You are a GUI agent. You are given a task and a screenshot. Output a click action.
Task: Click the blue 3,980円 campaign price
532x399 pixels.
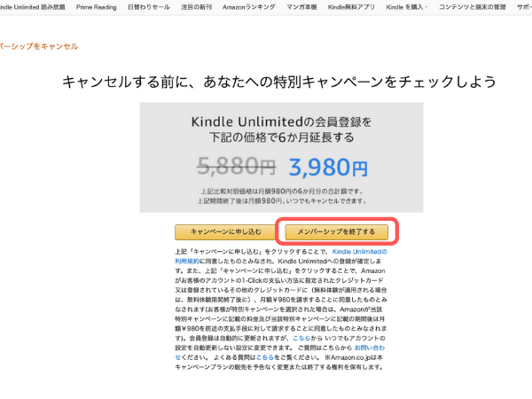pos(328,168)
